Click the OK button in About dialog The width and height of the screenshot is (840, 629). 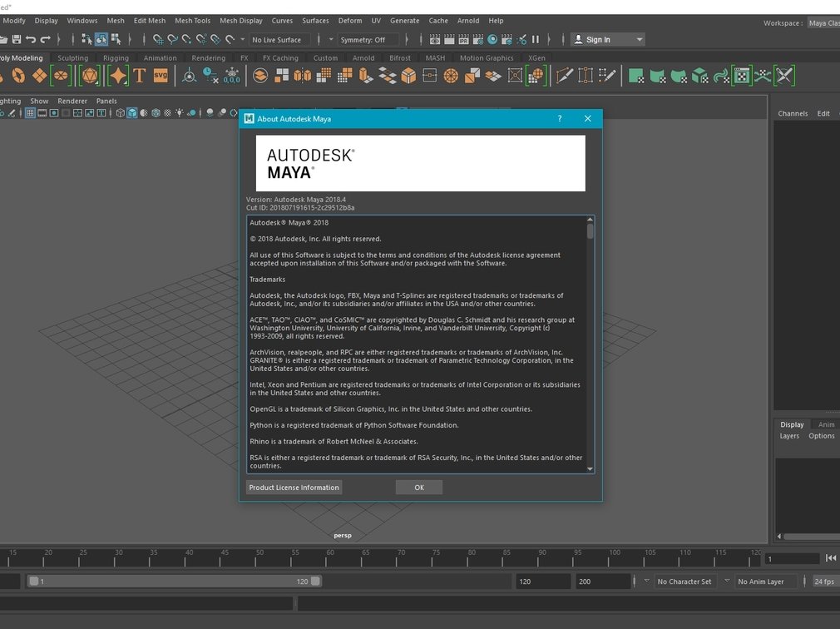[419, 487]
